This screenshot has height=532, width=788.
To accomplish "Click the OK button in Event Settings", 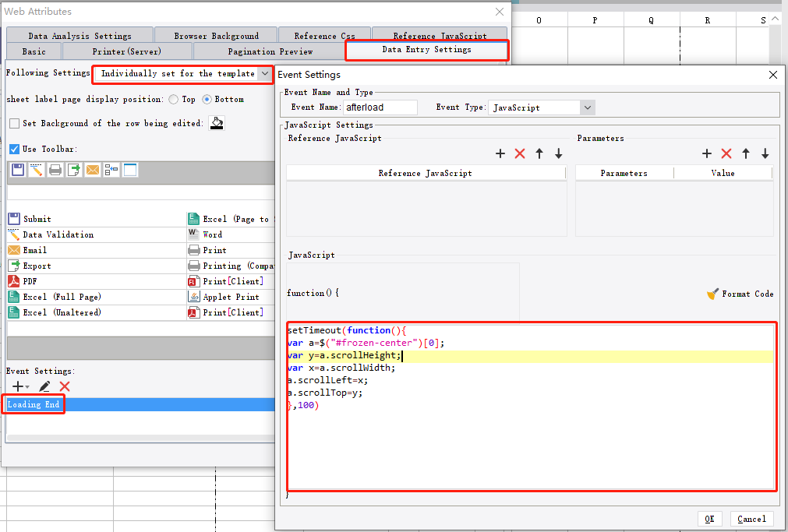I will [x=710, y=519].
